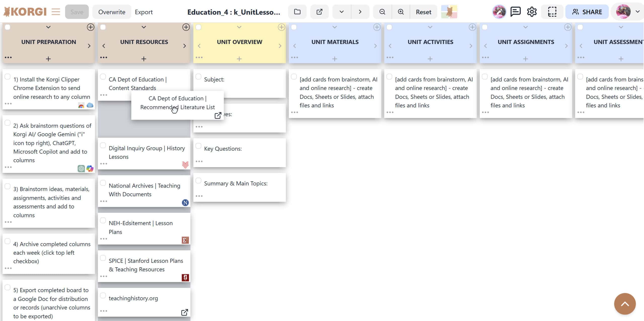Viewport: 644px width, 321px height.
Task: Tick the National Archives card checkbox
Action: pos(103,183)
